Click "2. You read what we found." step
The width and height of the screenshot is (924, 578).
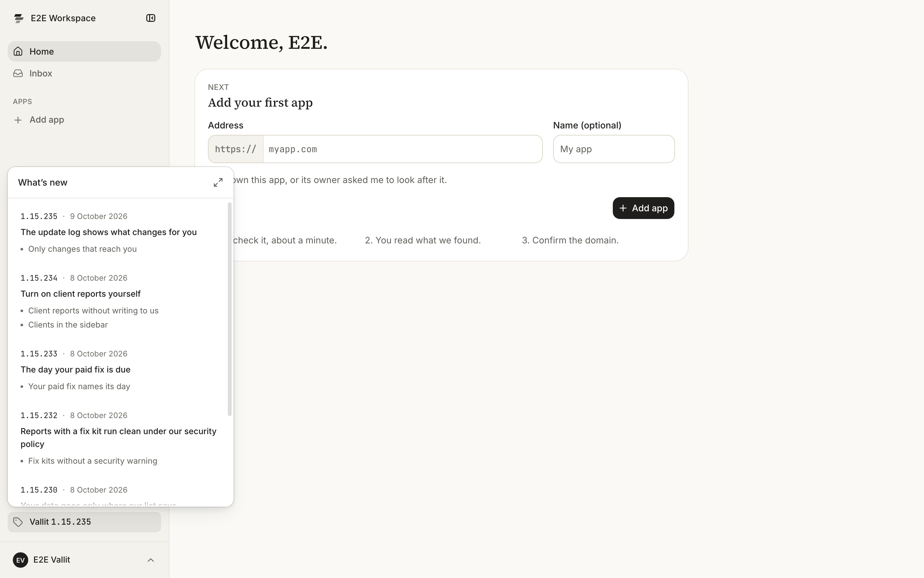[423, 240]
